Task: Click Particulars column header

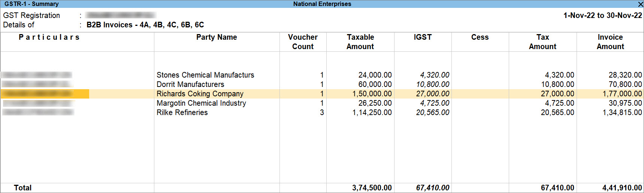Action: [49, 37]
